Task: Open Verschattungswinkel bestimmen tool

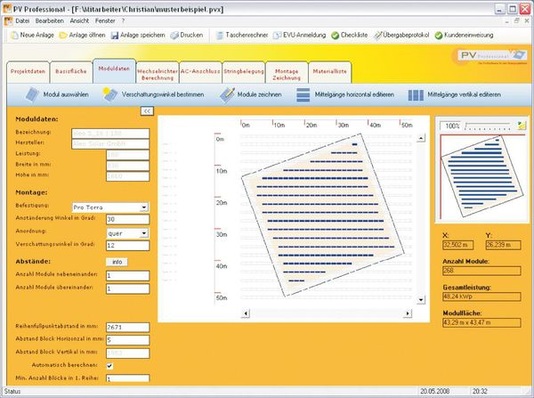Action: click(110, 95)
